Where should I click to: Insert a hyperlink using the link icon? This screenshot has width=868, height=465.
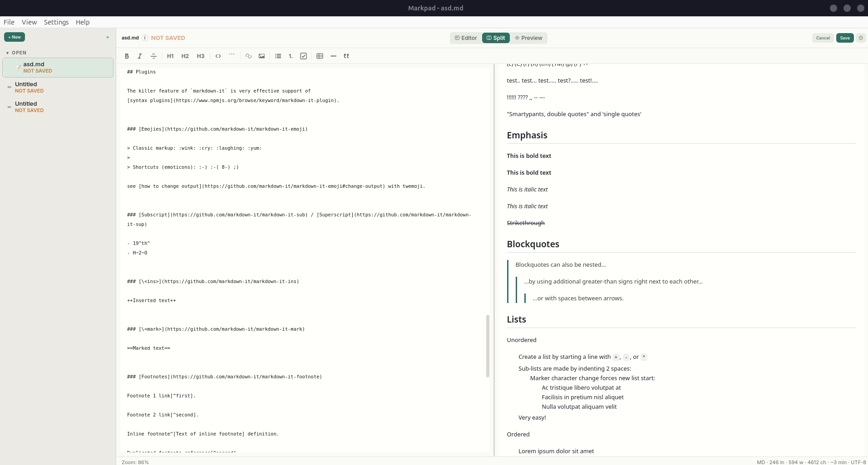248,56
